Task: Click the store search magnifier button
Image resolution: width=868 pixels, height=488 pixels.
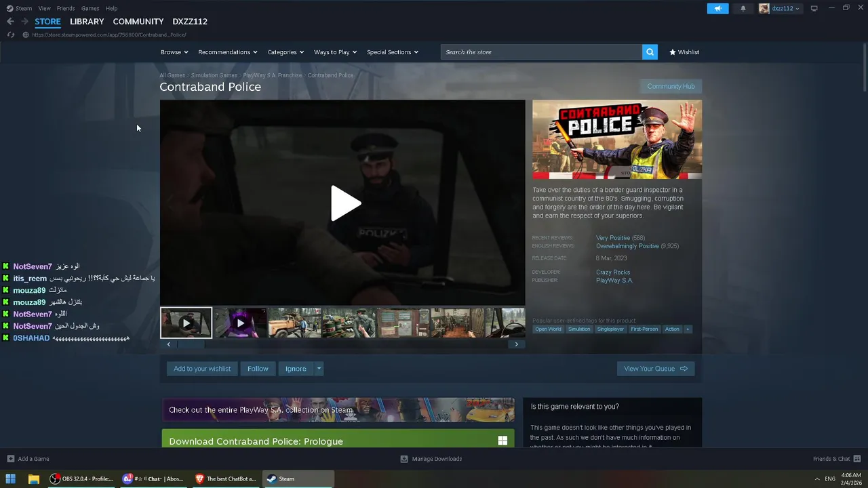Action: [650, 52]
